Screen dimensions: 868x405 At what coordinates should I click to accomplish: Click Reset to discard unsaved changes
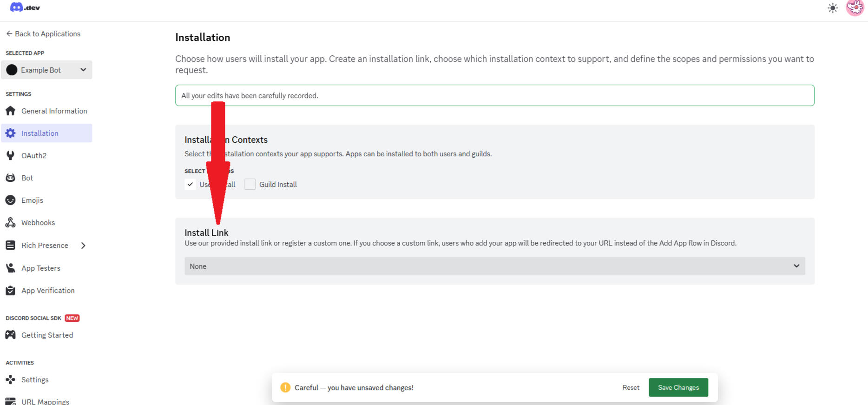(x=631, y=388)
